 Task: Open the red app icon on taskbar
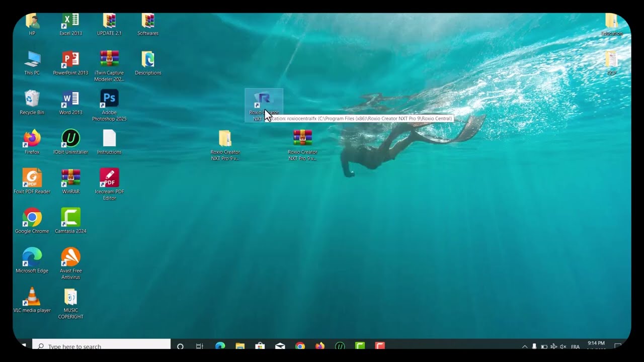click(x=380, y=346)
